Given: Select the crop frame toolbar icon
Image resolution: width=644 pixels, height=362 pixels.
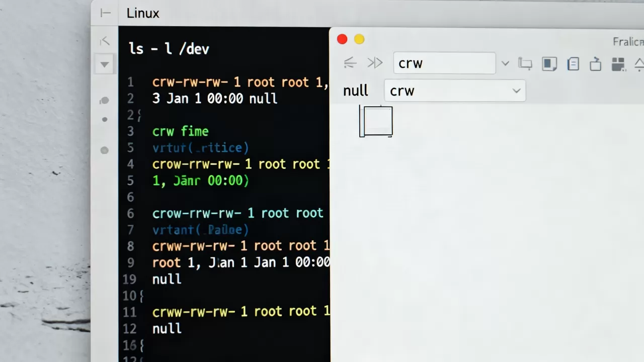Looking at the screenshot, I should coord(525,64).
